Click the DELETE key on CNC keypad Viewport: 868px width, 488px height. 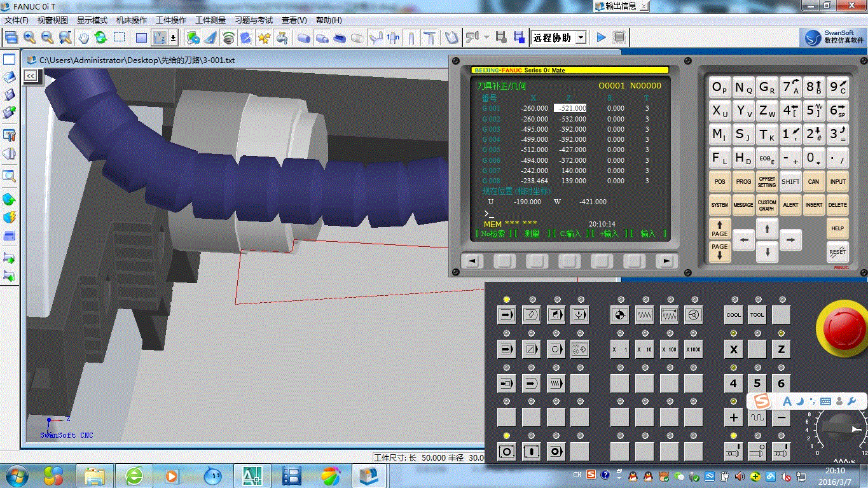point(837,206)
